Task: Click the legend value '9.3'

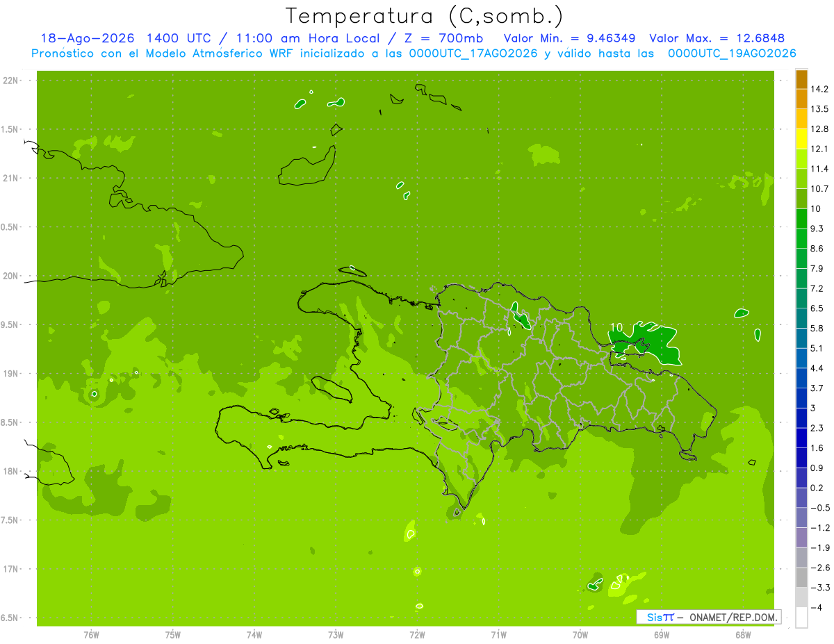Action: 817,229
